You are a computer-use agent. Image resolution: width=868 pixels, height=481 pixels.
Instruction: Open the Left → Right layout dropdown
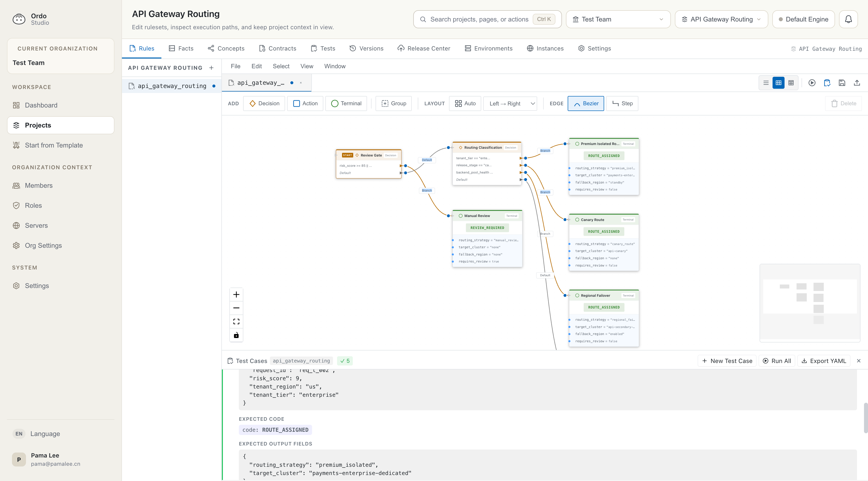point(510,103)
